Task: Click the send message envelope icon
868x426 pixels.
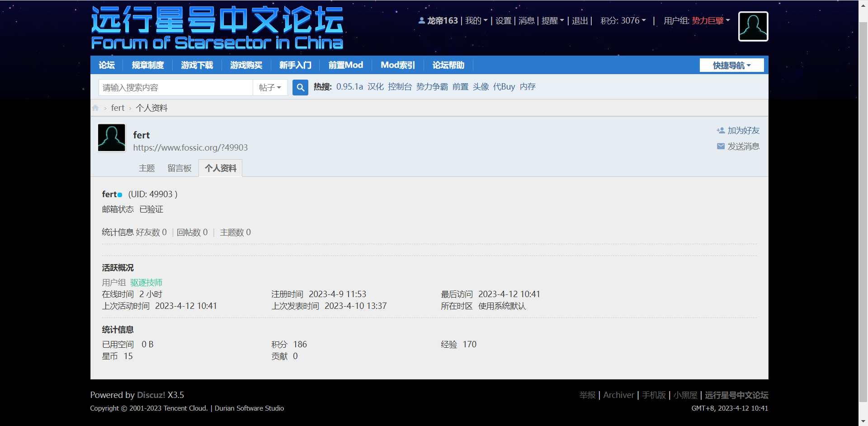Action: (x=721, y=147)
